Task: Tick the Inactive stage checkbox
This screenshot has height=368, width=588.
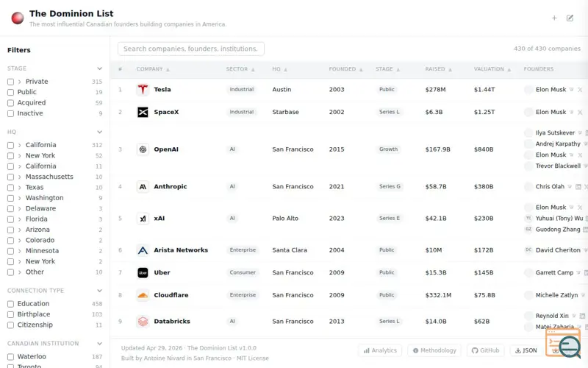Action: 10,113
